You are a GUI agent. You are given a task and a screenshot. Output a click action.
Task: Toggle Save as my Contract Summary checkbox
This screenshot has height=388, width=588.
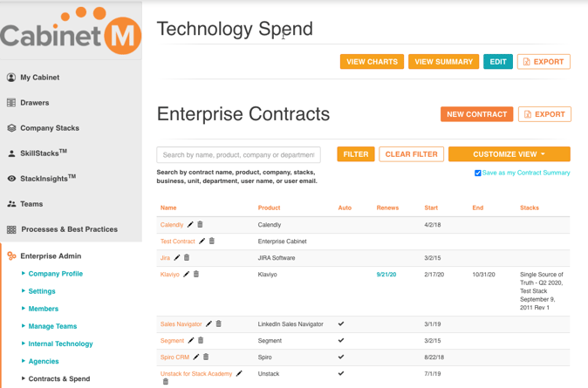tap(478, 173)
